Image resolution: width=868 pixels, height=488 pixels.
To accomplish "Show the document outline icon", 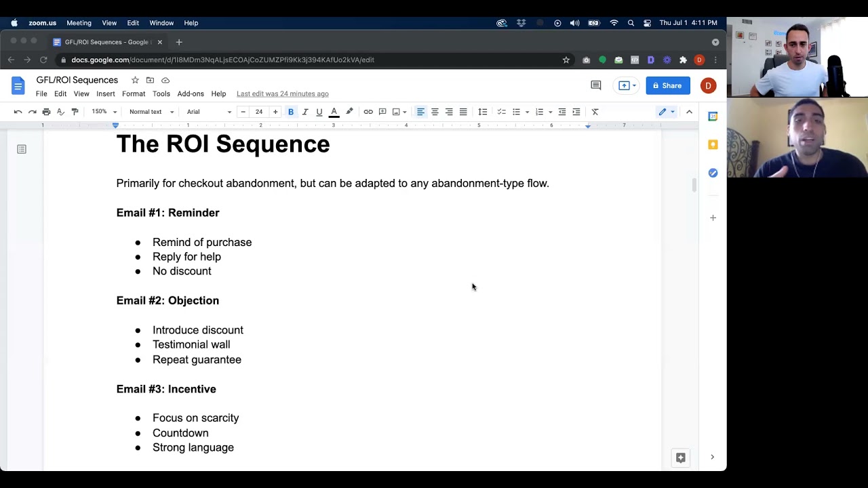I will tap(22, 149).
